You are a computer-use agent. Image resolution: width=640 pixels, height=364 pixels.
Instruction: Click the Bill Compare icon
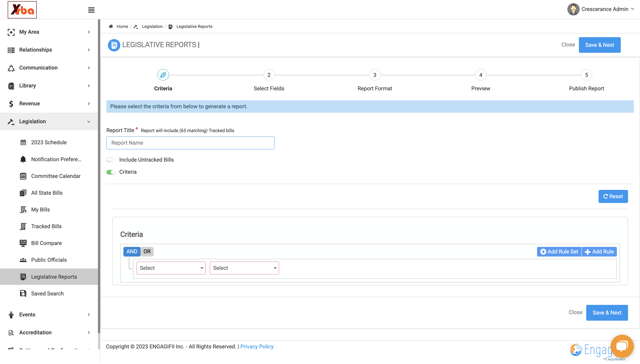point(23,243)
